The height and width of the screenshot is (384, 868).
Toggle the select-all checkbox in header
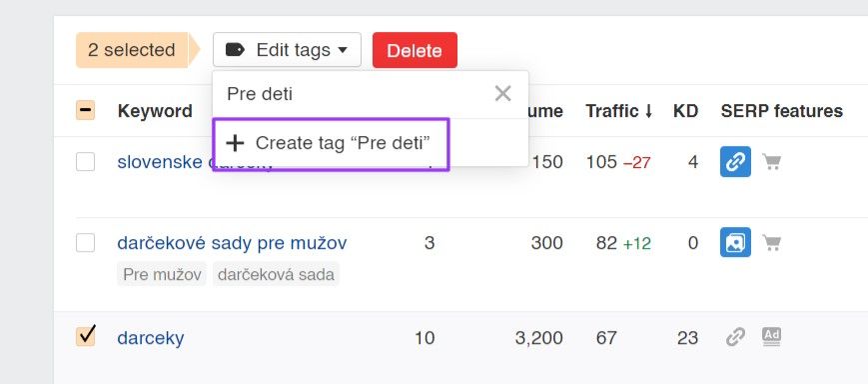[85, 110]
